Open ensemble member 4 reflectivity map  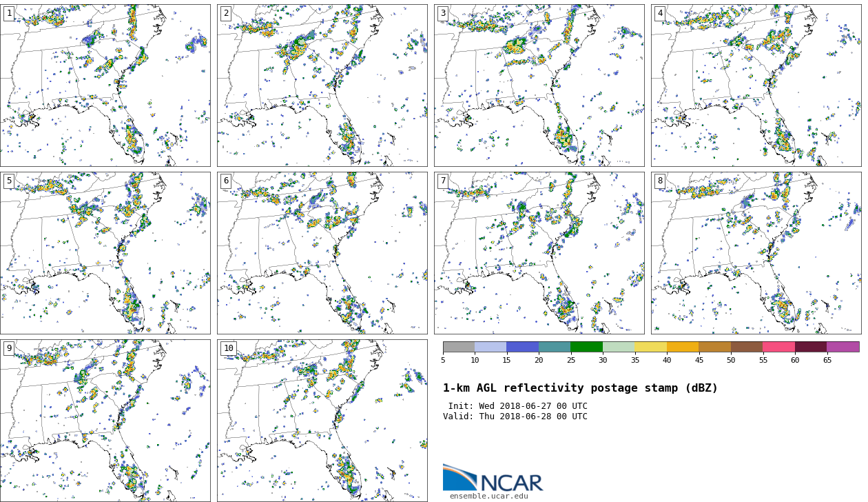pos(756,86)
